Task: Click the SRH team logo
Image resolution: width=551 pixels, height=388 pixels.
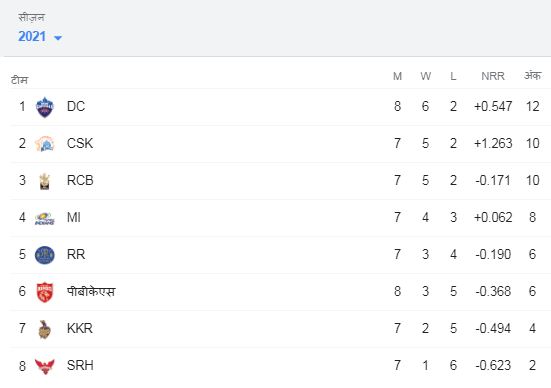Action: [45, 366]
